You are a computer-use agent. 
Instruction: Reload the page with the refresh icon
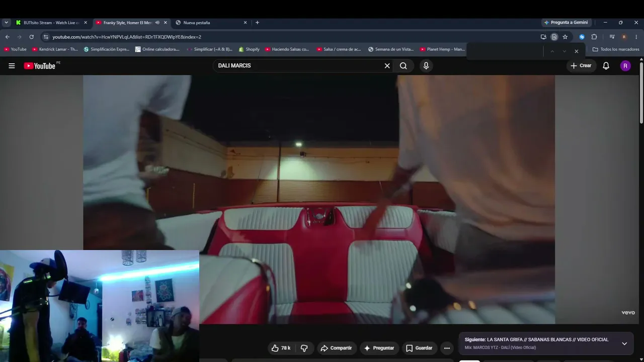tap(31, 37)
